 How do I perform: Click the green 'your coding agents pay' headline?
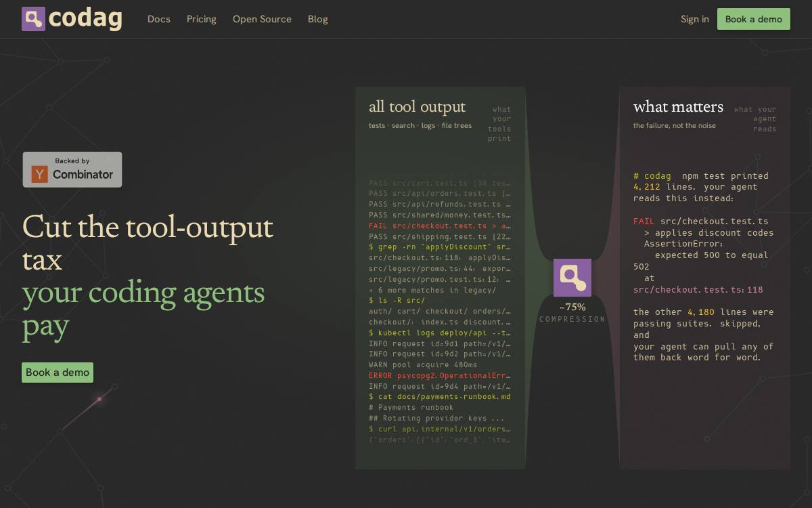pos(143,309)
